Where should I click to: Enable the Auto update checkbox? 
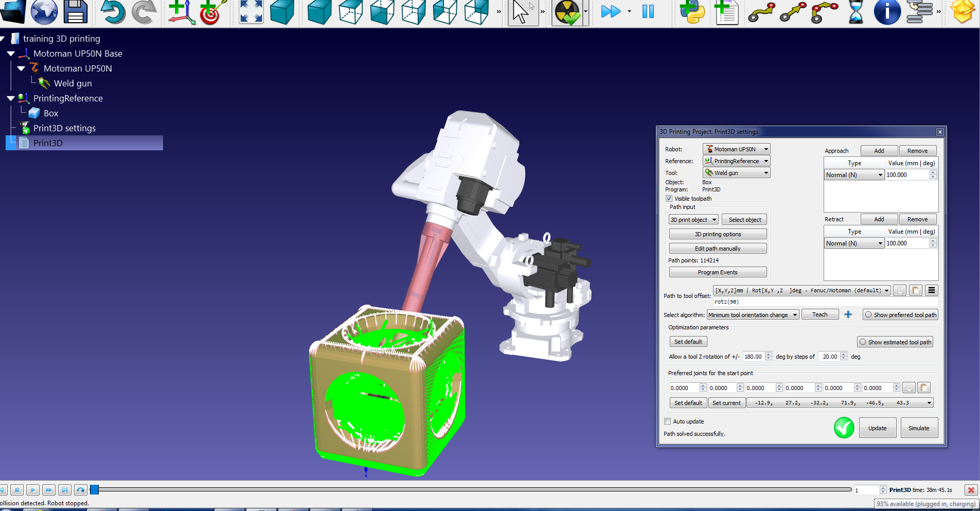(x=668, y=421)
